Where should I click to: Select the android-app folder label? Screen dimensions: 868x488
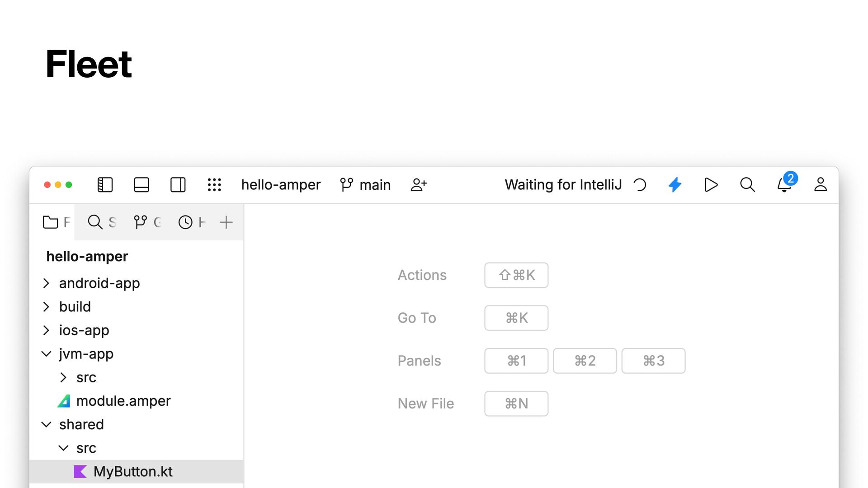point(99,283)
